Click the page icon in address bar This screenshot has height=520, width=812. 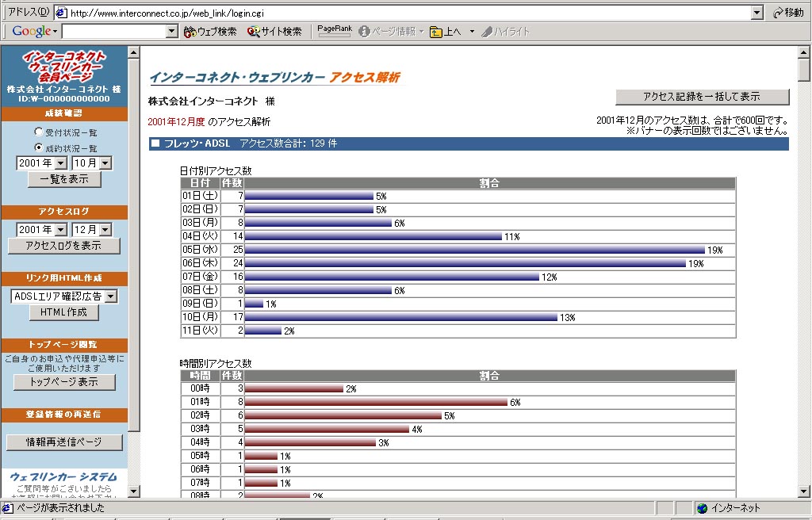(61, 13)
